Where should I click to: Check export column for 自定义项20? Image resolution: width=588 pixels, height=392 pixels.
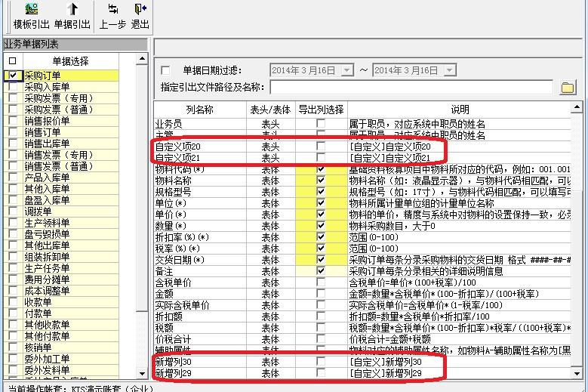tap(321, 147)
